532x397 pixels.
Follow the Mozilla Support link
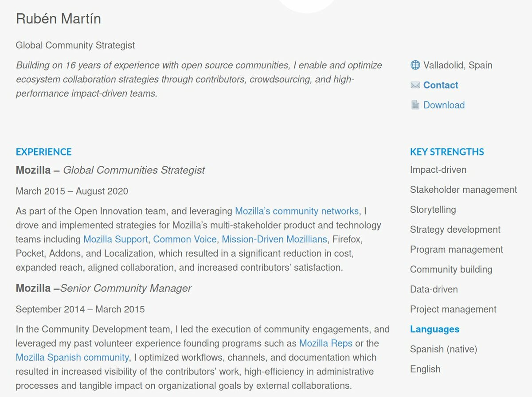116,239
